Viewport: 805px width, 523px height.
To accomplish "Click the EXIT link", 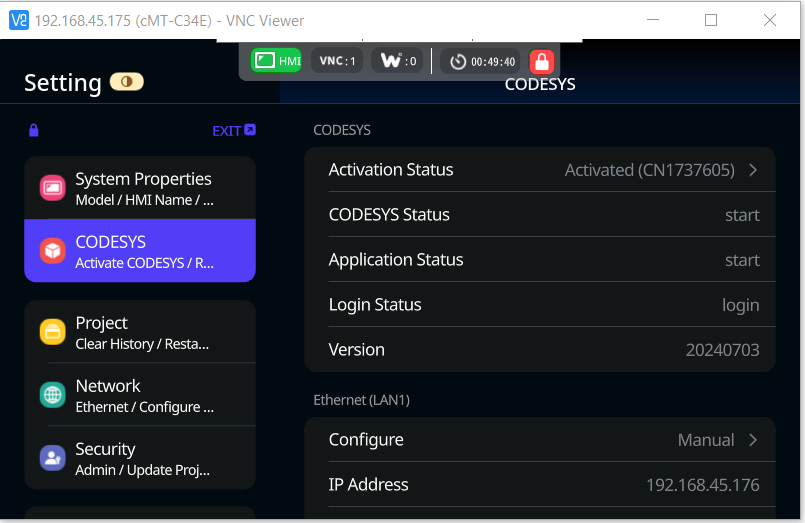I will click(x=234, y=130).
